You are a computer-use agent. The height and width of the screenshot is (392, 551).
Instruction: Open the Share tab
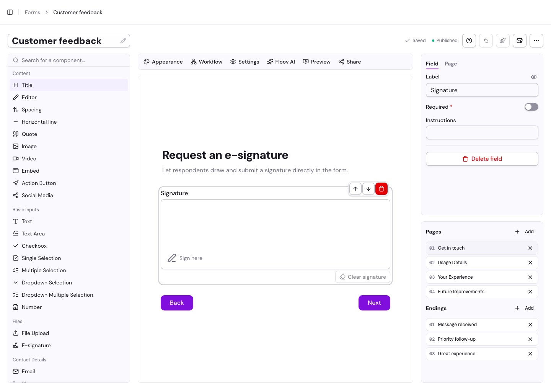coord(350,62)
